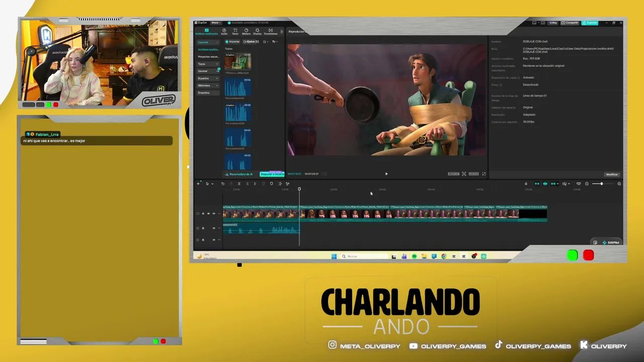Open the media sort options dropdown

tap(266, 42)
